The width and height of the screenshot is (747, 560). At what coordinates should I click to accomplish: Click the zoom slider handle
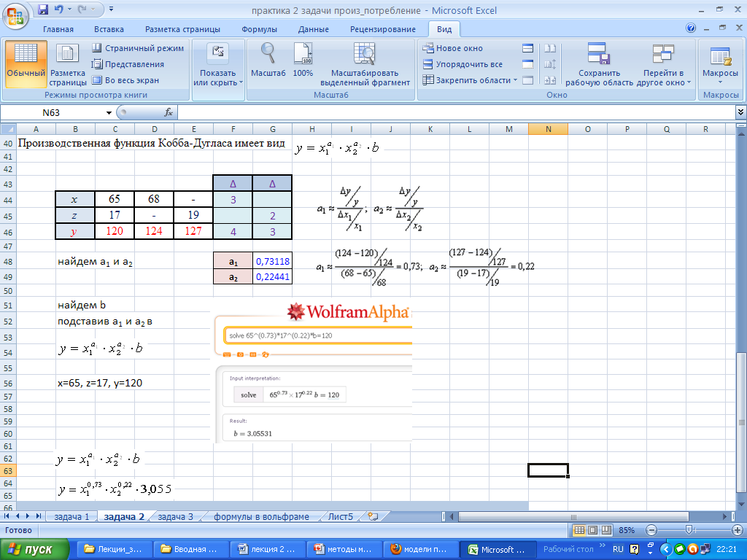point(689,530)
